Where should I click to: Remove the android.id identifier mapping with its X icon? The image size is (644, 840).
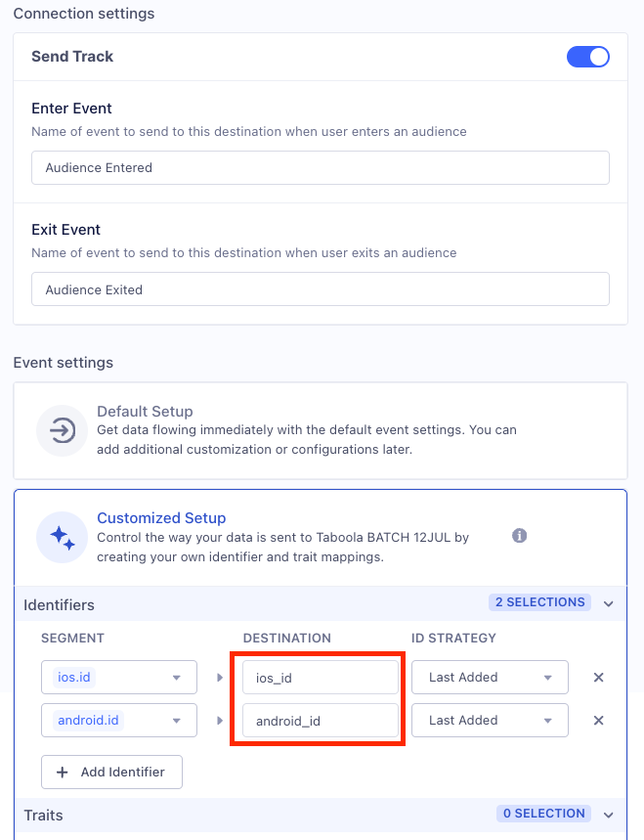tap(598, 720)
